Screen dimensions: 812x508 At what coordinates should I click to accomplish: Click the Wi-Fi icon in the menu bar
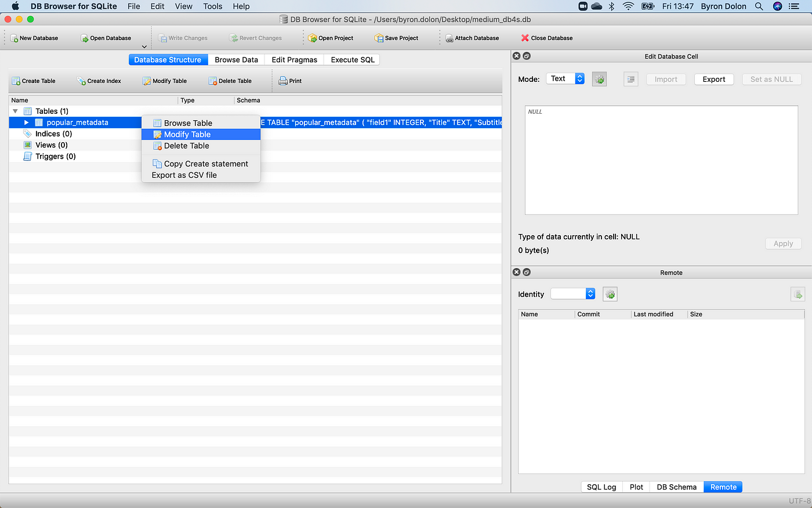(x=628, y=6)
